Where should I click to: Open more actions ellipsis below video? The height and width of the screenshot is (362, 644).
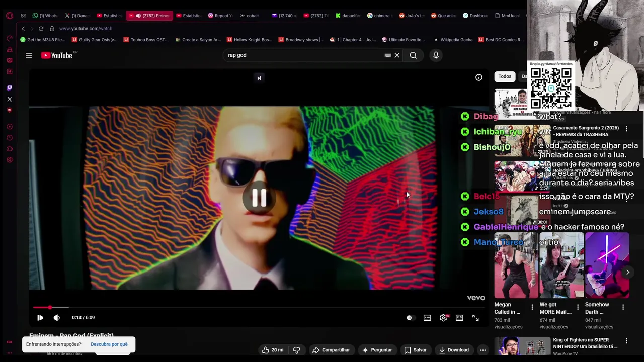pyautogui.click(x=482, y=350)
